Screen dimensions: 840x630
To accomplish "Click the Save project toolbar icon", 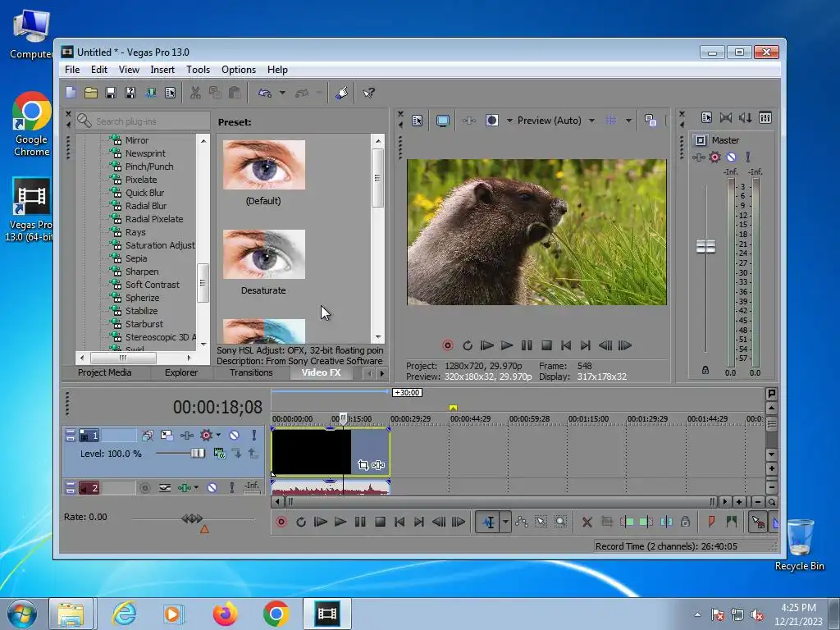I will (111, 93).
